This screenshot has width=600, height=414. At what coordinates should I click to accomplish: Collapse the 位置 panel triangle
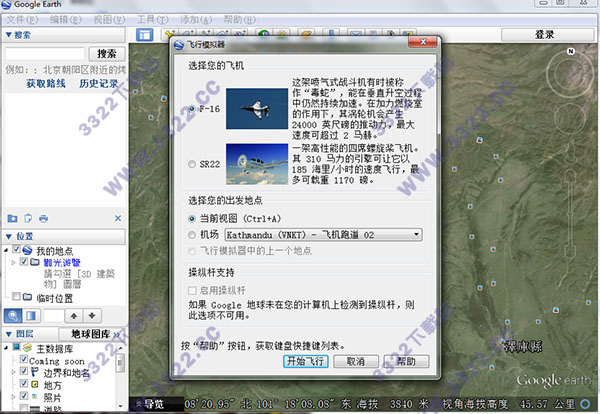(8, 236)
